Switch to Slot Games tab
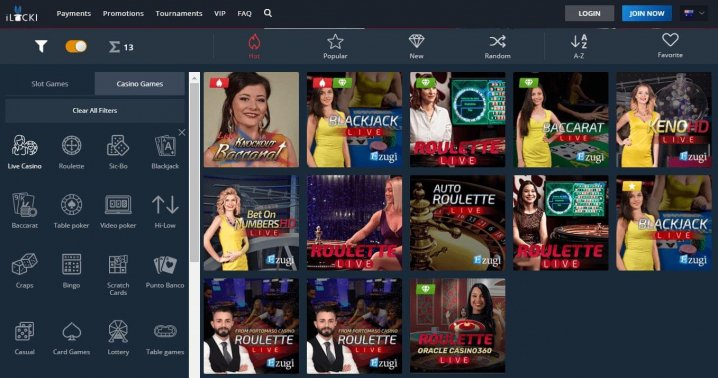 49,84
